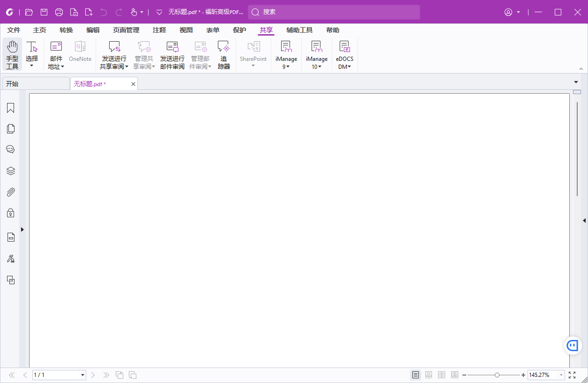Click the Print icon in title bar
This screenshot has height=383, width=588.
click(59, 12)
